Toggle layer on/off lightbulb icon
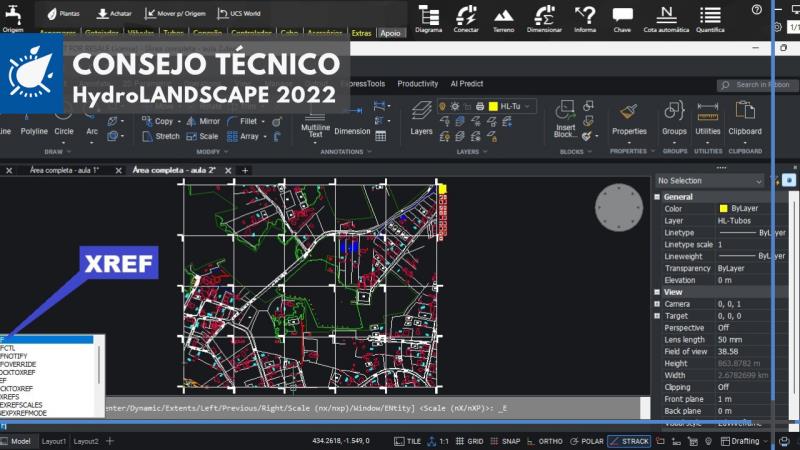Image resolution: width=800 pixels, height=450 pixels. tap(442, 106)
